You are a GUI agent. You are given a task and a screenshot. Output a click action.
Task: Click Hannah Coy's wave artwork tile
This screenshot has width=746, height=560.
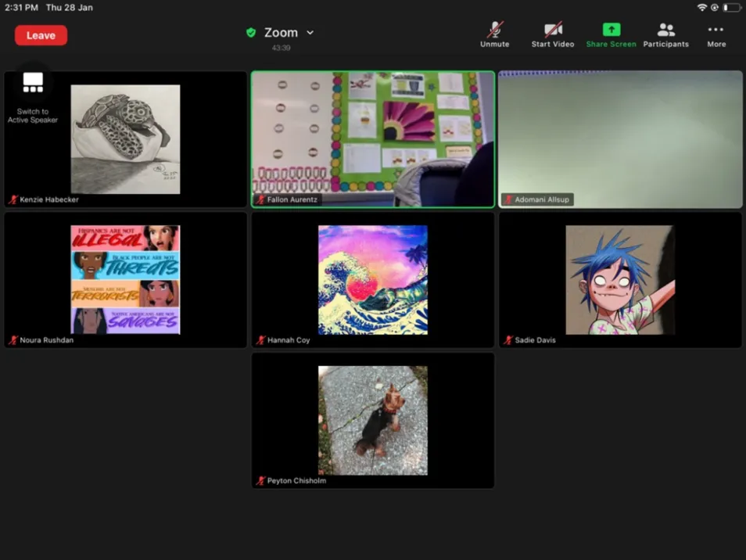click(372, 280)
